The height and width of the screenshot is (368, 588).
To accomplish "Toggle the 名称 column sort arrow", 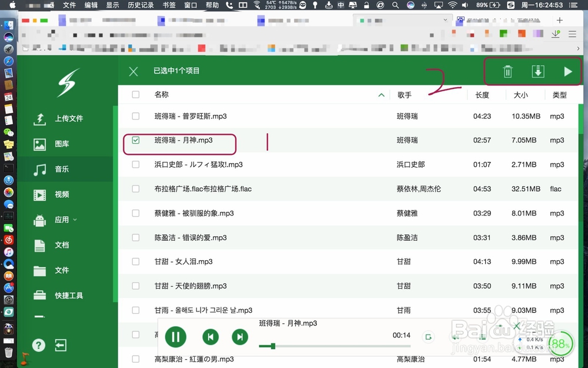I will point(381,94).
